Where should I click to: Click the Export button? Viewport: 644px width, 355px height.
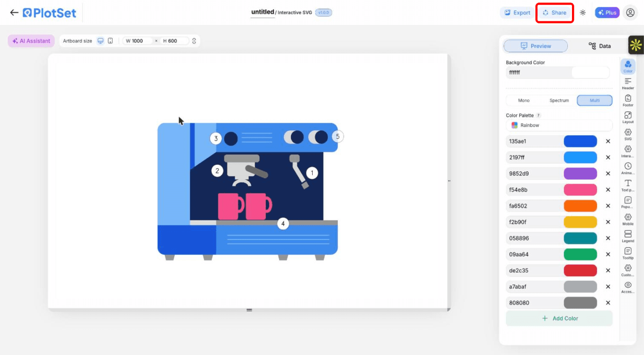click(x=517, y=13)
